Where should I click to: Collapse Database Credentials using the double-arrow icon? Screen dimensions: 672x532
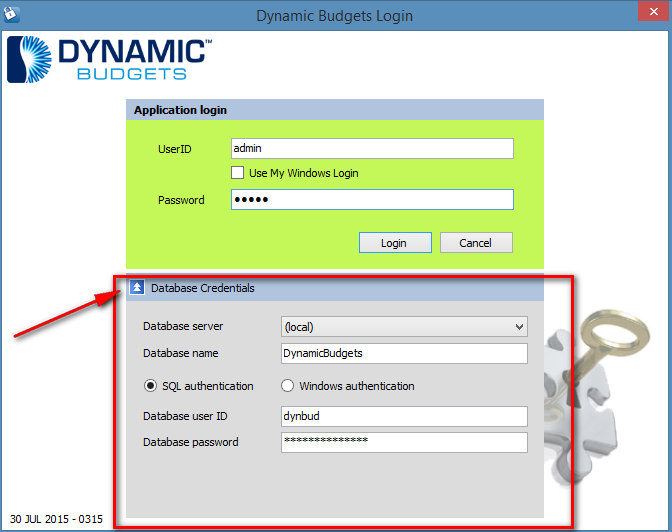pyautogui.click(x=137, y=288)
